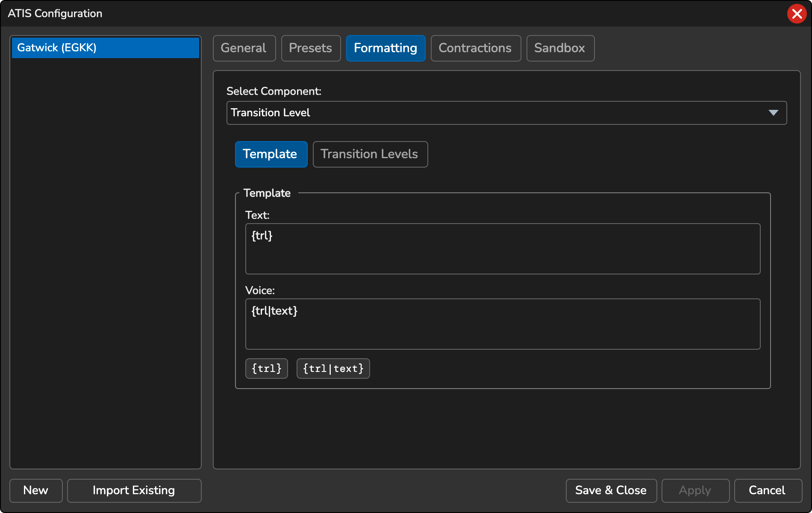This screenshot has width=812, height=513.
Task: Open the Sandbox tab
Action: (x=560, y=48)
